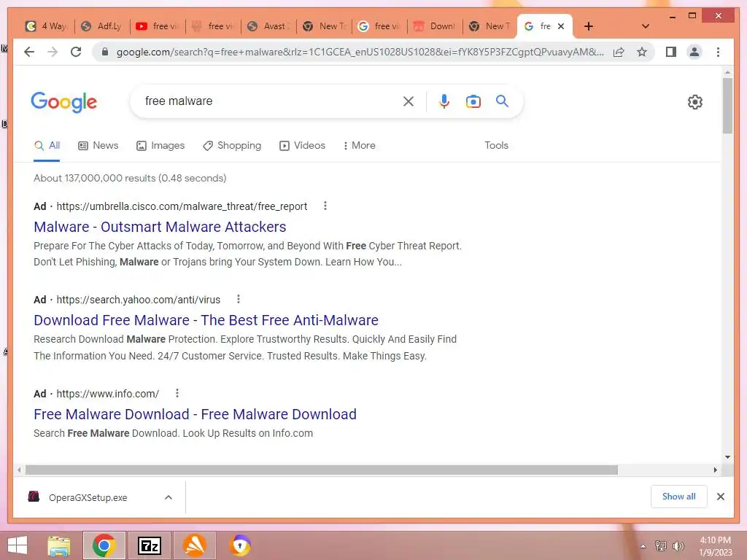This screenshot has height=560, width=747.
Task: Open the Chrome profile avatar
Action: pyautogui.click(x=694, y=52)
